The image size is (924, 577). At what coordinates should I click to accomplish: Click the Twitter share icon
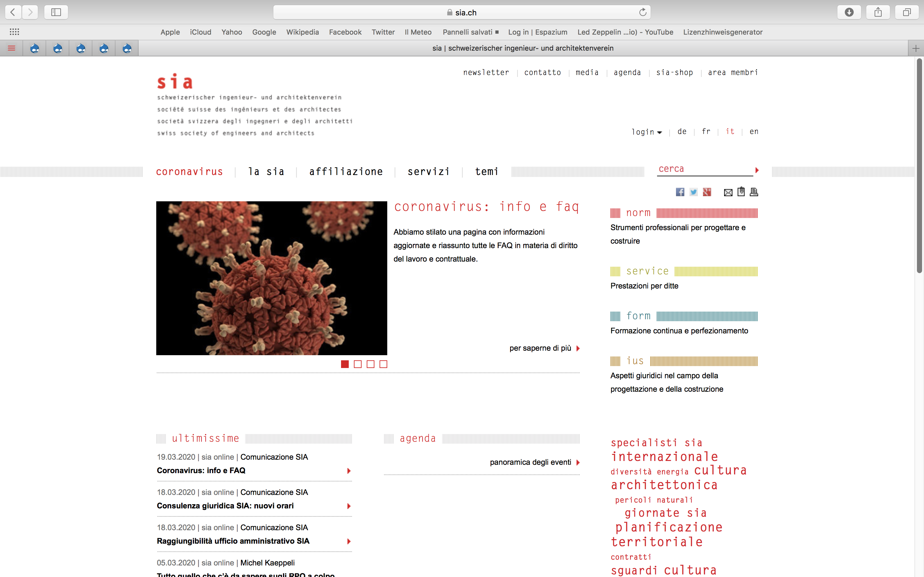coord(693,192)
